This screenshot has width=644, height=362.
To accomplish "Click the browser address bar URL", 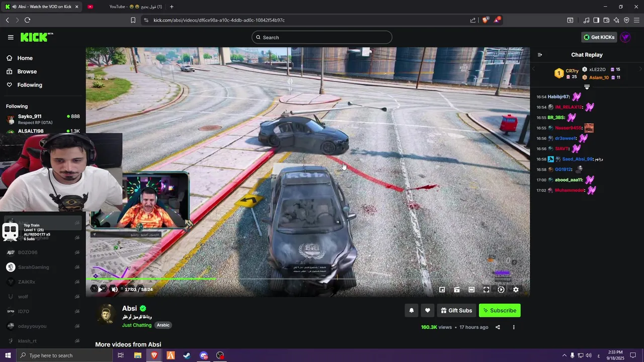I will coord(219,20).
